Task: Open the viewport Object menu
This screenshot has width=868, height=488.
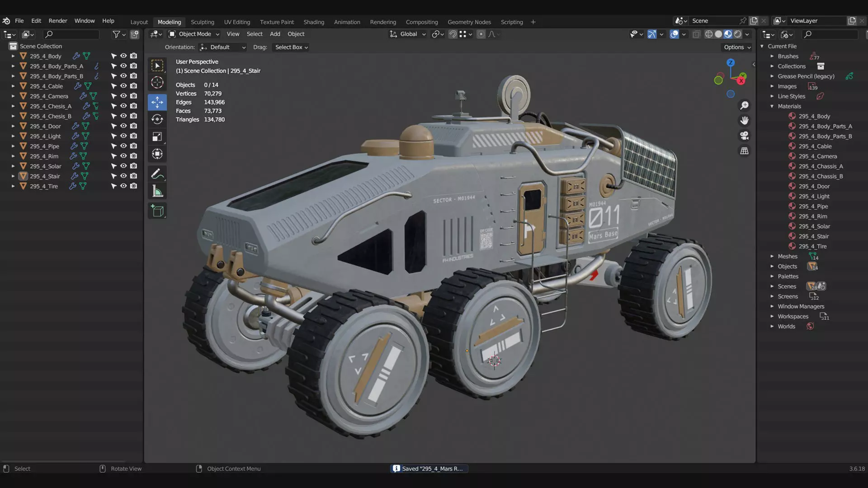Action: pos(296,34)
